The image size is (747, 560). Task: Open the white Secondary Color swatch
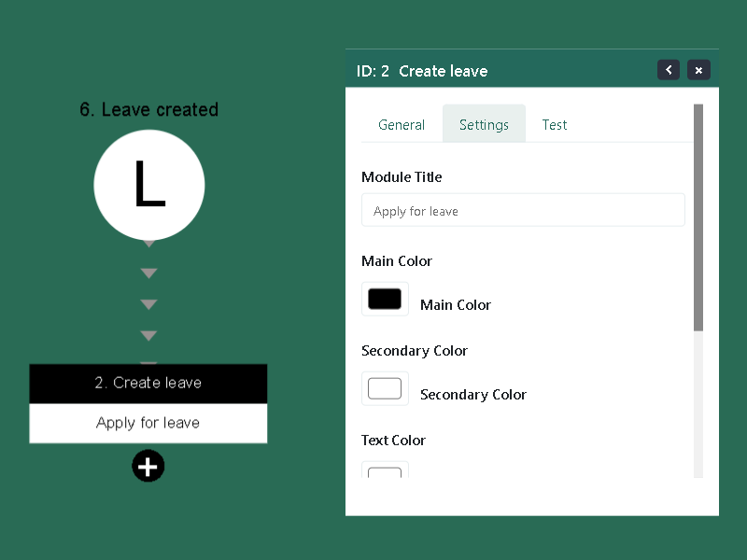pos(385,388)
